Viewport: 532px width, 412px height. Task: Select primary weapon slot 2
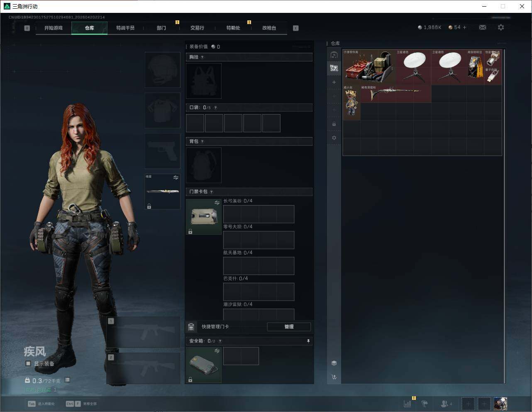point(143,368)
